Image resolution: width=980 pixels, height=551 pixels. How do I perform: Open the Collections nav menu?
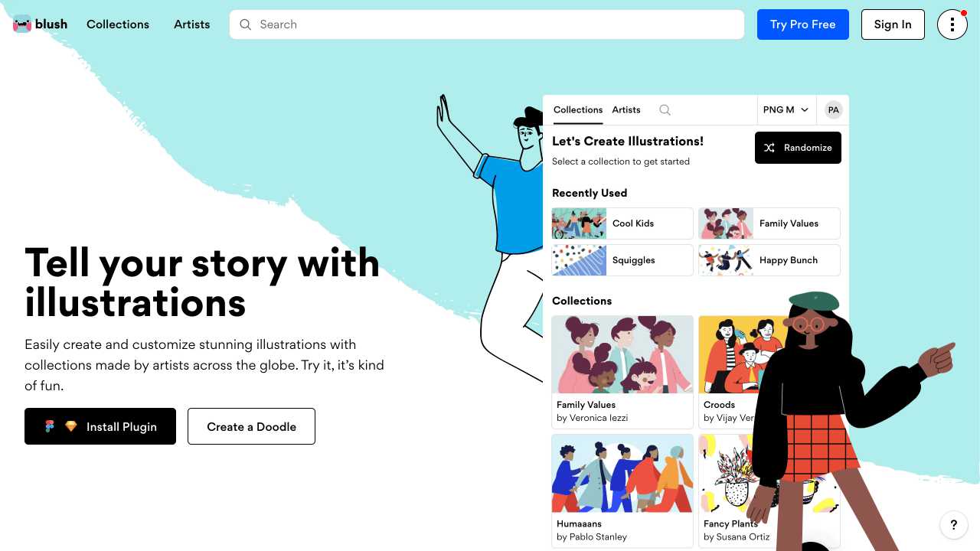pyautogui.click(x=118, y=24)
